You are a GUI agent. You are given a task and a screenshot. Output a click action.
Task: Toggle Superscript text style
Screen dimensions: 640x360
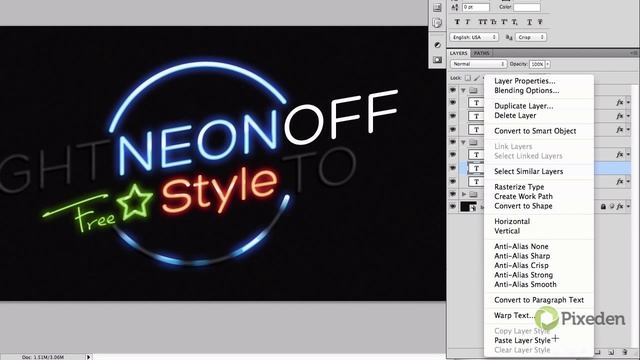tap(504, 22)
